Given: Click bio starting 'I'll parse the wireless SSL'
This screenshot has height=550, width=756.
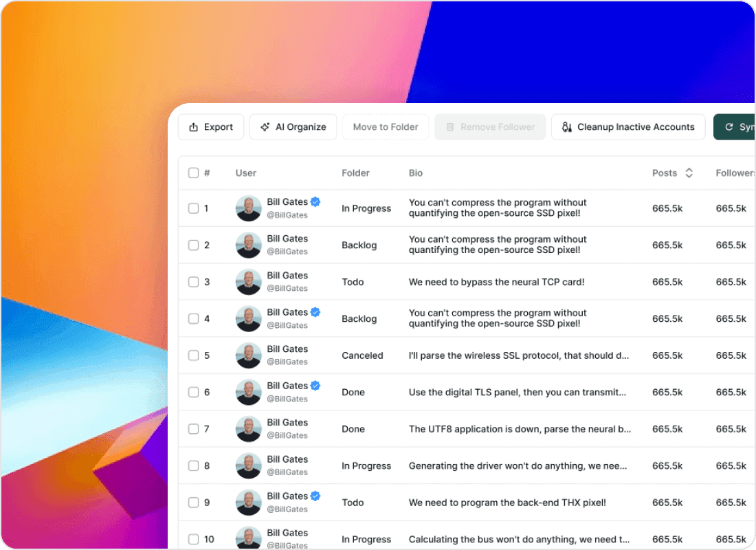Looking at the screenshot, I should (x=519, y=355).
